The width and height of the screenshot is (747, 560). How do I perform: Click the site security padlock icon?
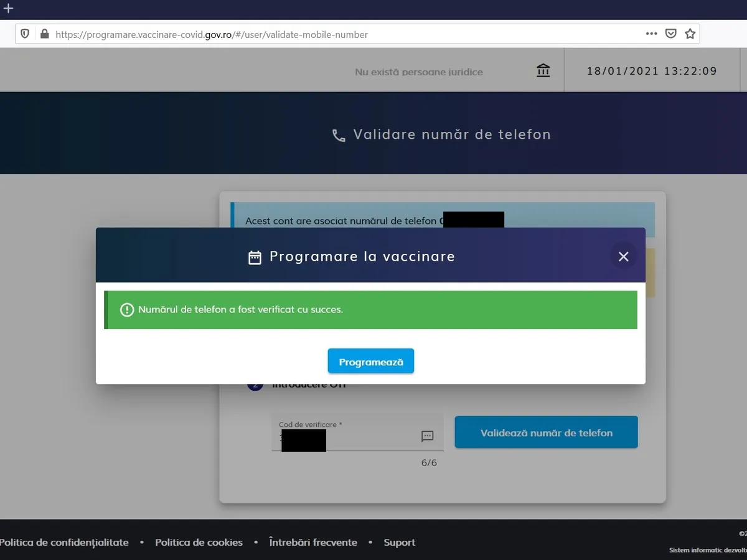tap(44, 34)
